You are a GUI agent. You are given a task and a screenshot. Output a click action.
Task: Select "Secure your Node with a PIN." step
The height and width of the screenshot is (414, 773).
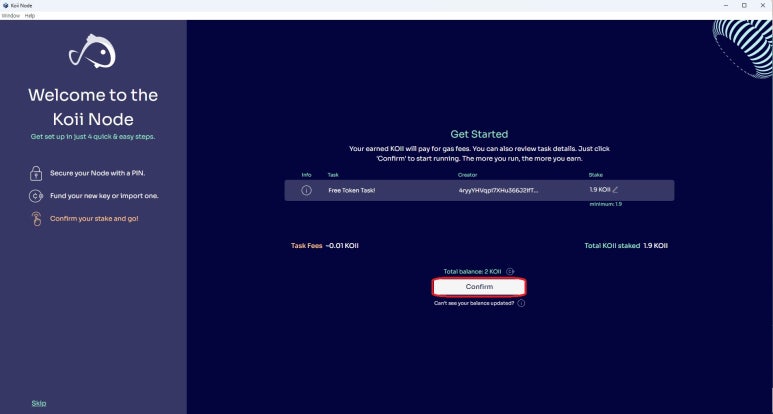pyautogui.click(x=98, y=173)
